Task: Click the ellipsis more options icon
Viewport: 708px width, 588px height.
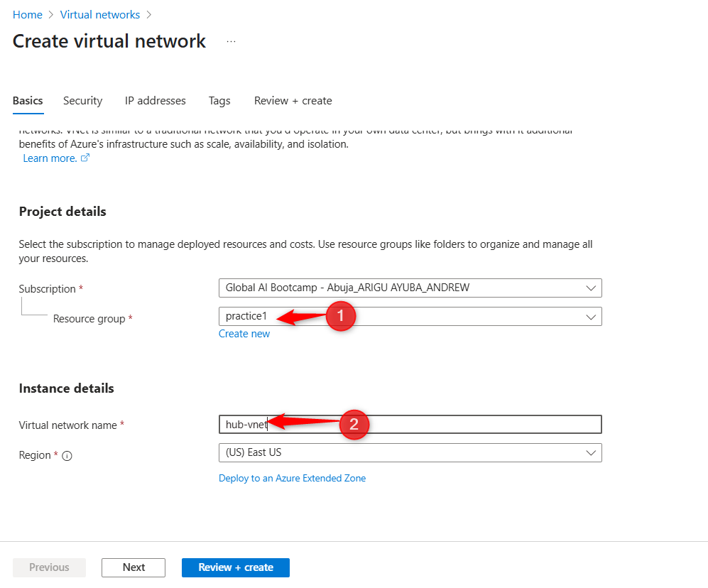Action: pos(231,42)
